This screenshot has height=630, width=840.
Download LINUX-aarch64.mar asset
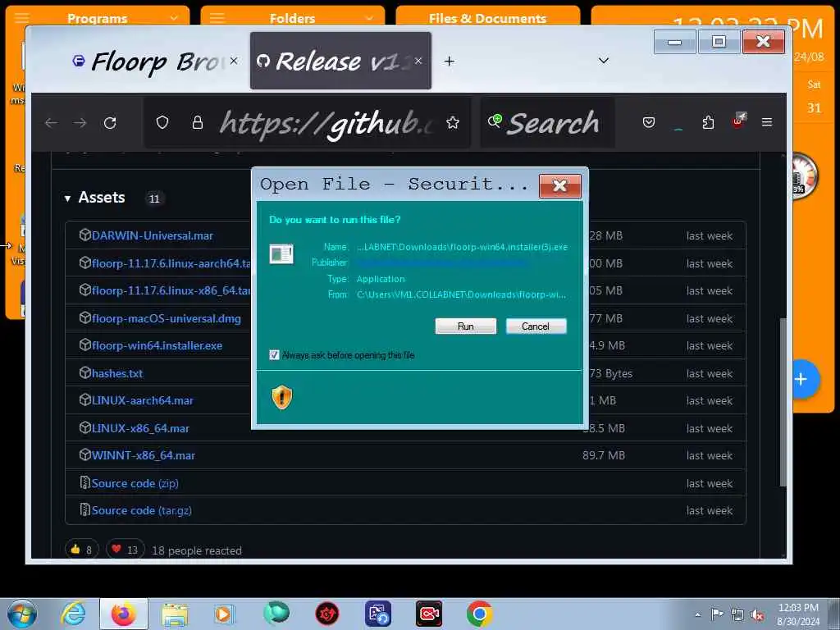point(143,400)
